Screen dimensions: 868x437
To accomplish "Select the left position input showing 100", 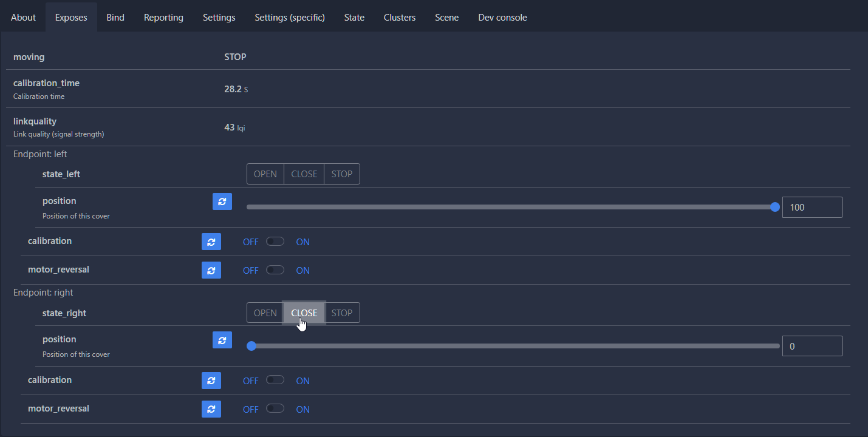I will pos(812,207).
